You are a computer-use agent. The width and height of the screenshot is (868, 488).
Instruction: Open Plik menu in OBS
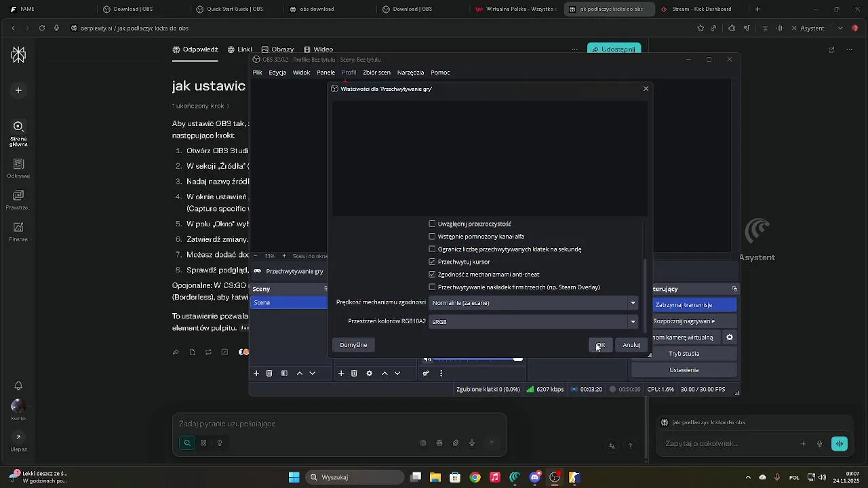click(x=258, y=73)
